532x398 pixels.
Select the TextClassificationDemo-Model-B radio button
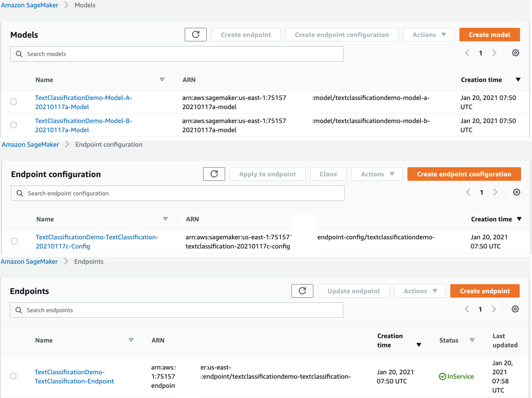click(x=13, y=125)
